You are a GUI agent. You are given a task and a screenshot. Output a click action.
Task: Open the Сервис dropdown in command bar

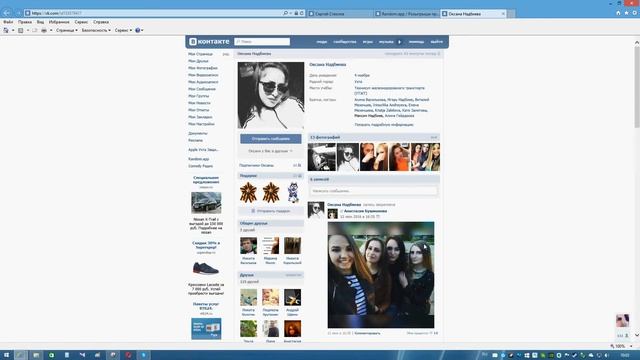tap(123, 30)
